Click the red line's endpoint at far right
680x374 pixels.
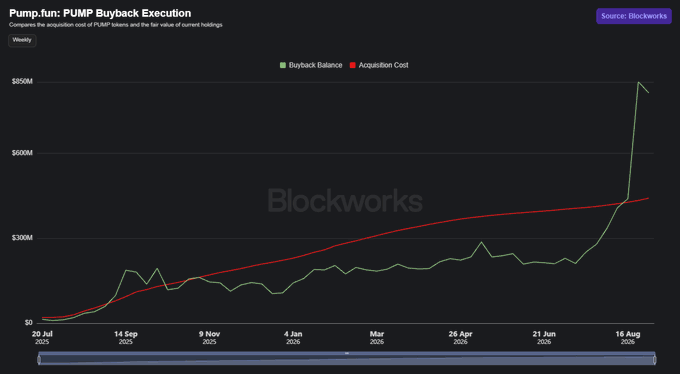(x=648, y=198)
